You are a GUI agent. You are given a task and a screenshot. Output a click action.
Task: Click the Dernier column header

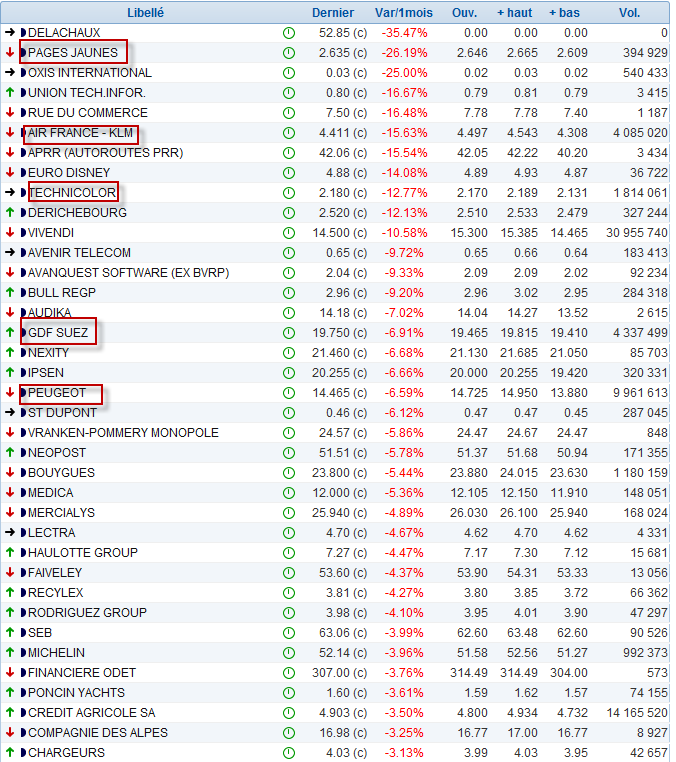point(333,13)
